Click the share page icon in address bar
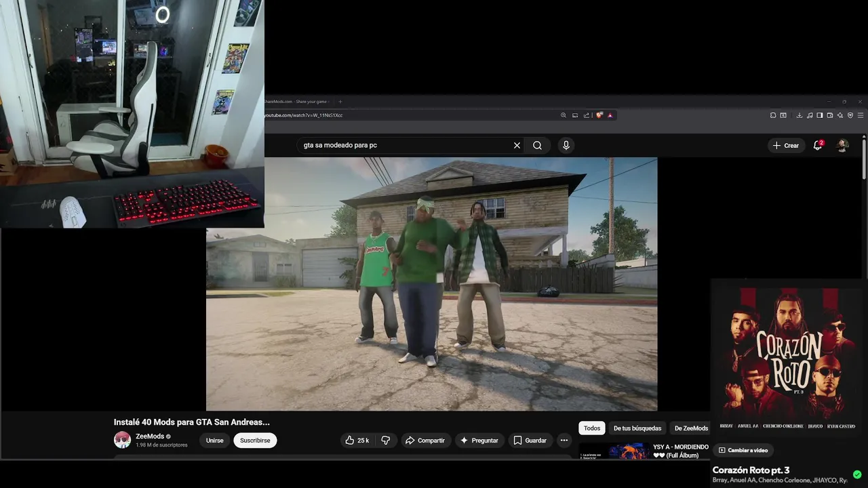The height and width of the screenshot is (488, 868). tap(587, 115)
